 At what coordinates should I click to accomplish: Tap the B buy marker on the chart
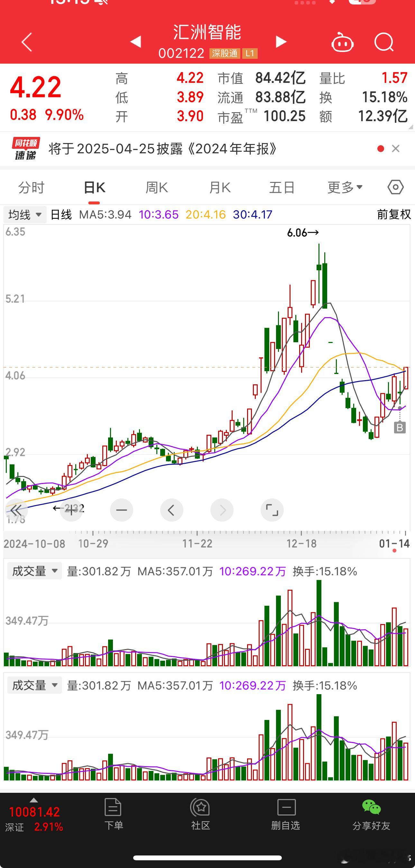pos(400,428)
